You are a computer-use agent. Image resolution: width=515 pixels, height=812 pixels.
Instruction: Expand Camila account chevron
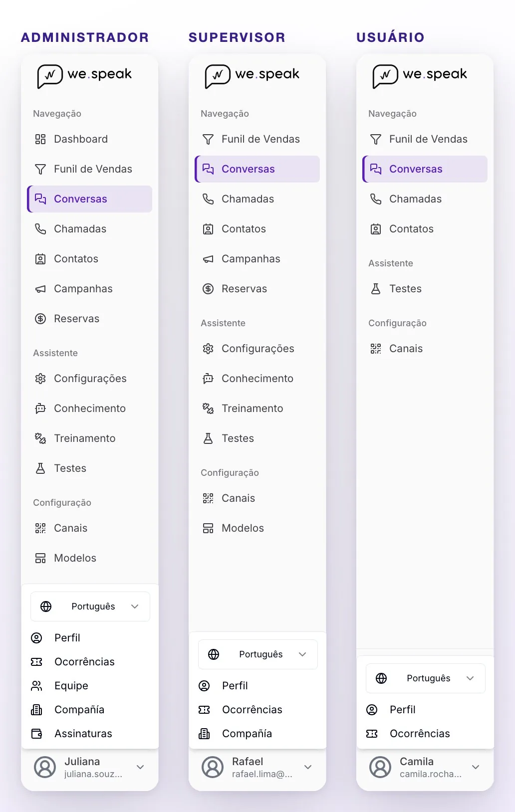476,767
